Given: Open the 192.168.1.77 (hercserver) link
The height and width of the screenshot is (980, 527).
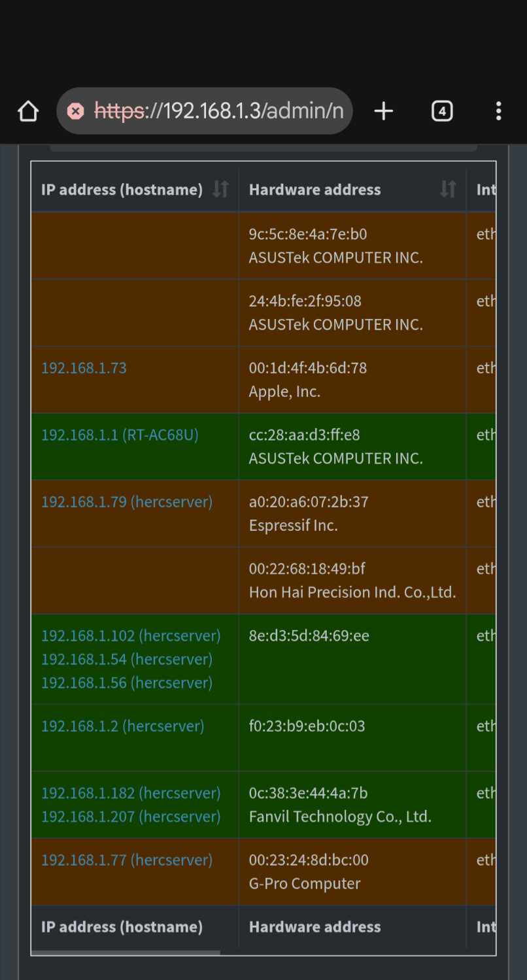Looking at the screenshot, I should [127, 860].
